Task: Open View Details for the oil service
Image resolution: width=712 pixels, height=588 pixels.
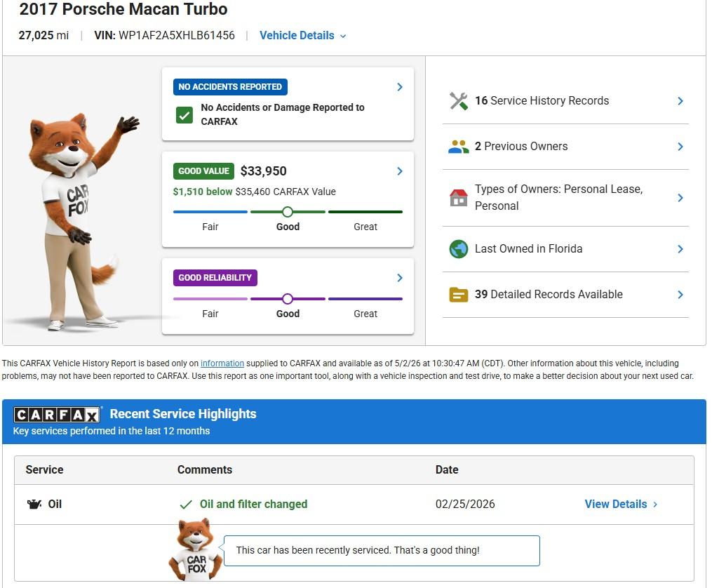Action: [x=621, y=504]
